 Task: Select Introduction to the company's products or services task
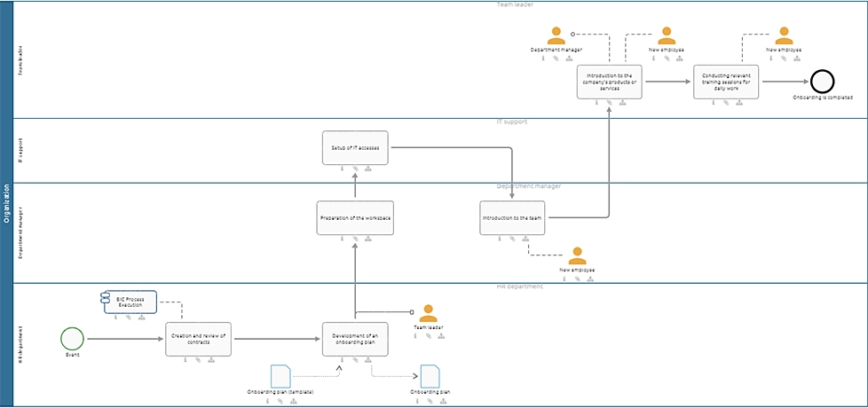(x=610, y=82)
